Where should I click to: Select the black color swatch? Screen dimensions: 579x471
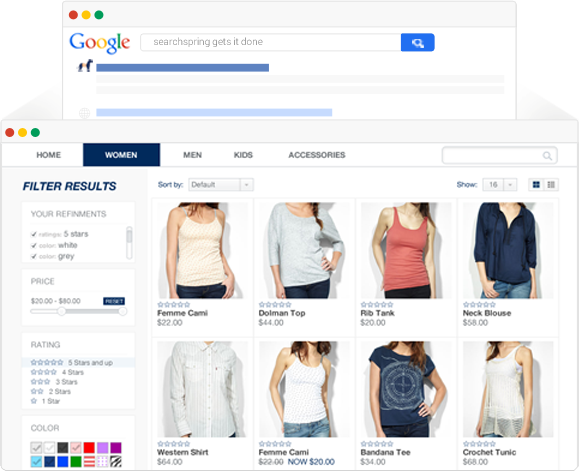coord(63,448)
